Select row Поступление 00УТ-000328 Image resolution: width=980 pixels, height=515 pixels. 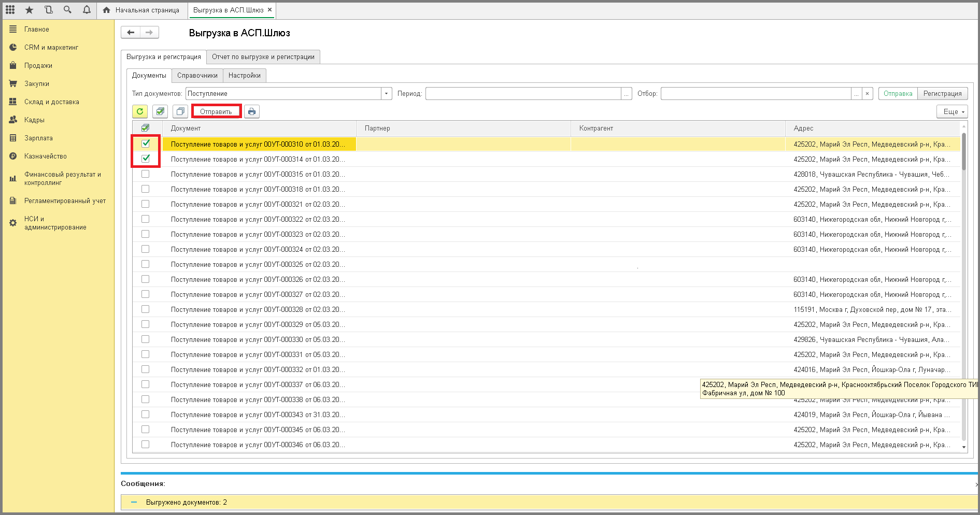[x=547, y=309]
